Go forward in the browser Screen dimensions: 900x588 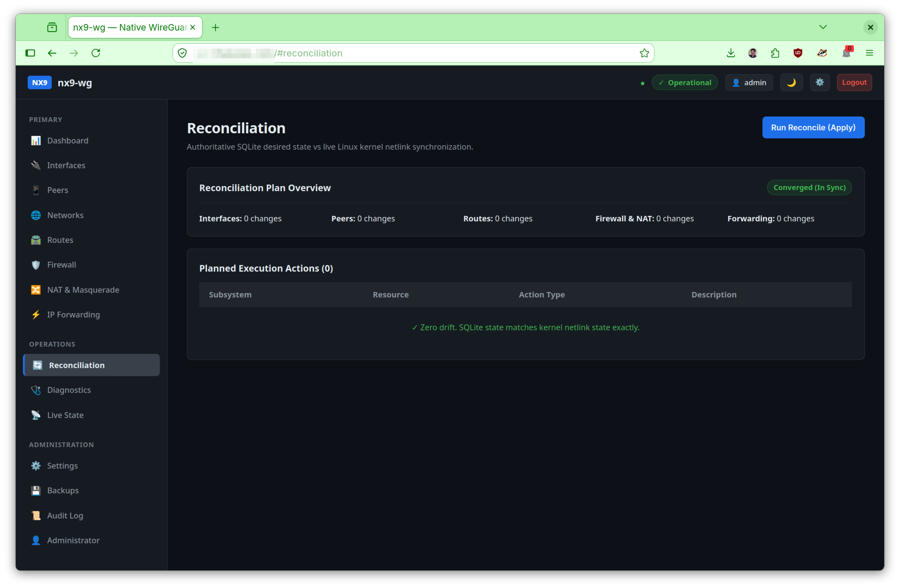[x=74, y=53]
